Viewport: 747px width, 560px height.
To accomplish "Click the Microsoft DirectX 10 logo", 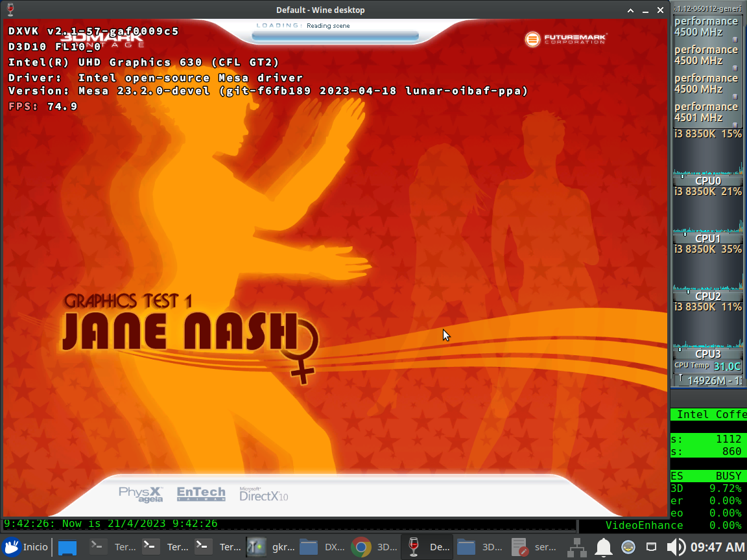I will coord(263,495).
